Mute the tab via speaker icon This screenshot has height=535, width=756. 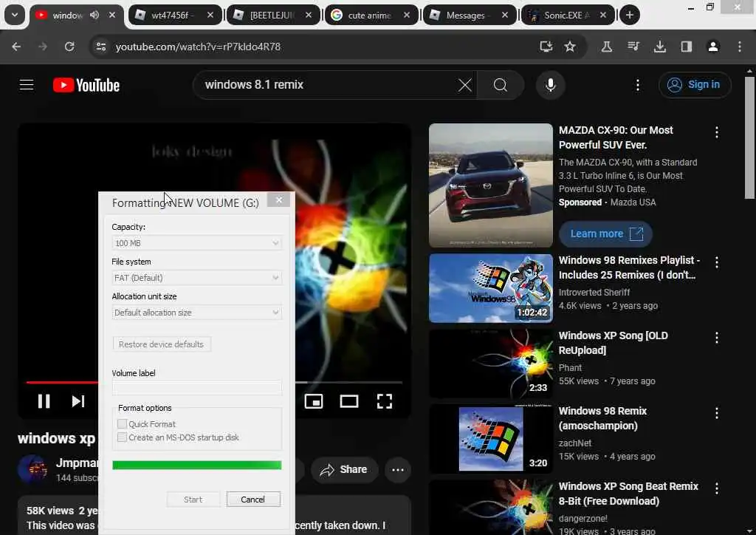tap(94, 15)
